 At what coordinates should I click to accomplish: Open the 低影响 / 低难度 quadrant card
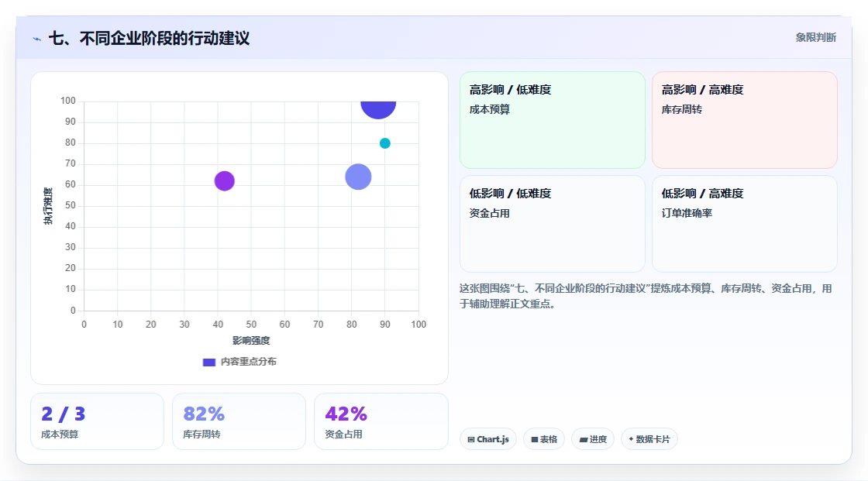(x=553, y=224)
